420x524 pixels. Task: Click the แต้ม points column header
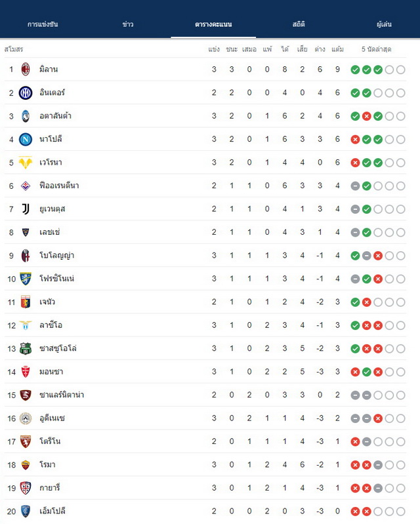point(337,49)
